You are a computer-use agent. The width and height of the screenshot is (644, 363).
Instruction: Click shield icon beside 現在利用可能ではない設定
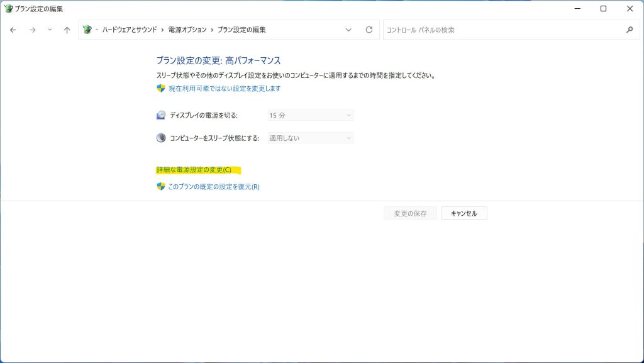coord(161,88)
